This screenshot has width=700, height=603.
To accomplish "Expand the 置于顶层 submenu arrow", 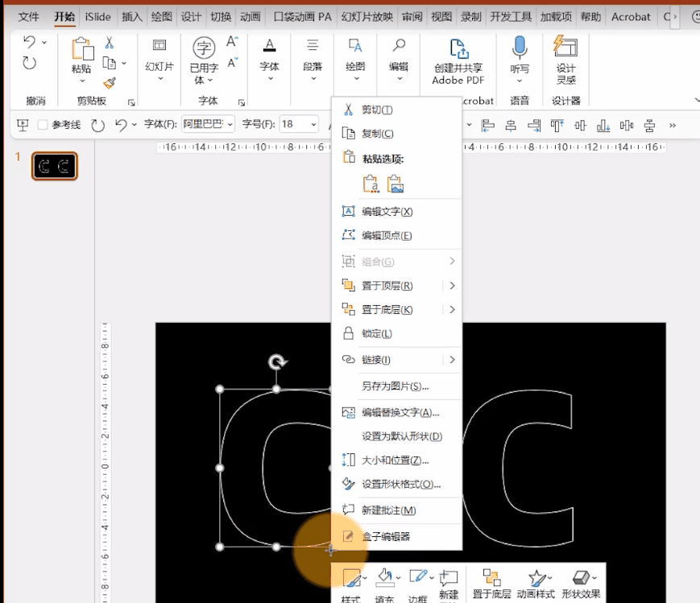I will [452, 285].
